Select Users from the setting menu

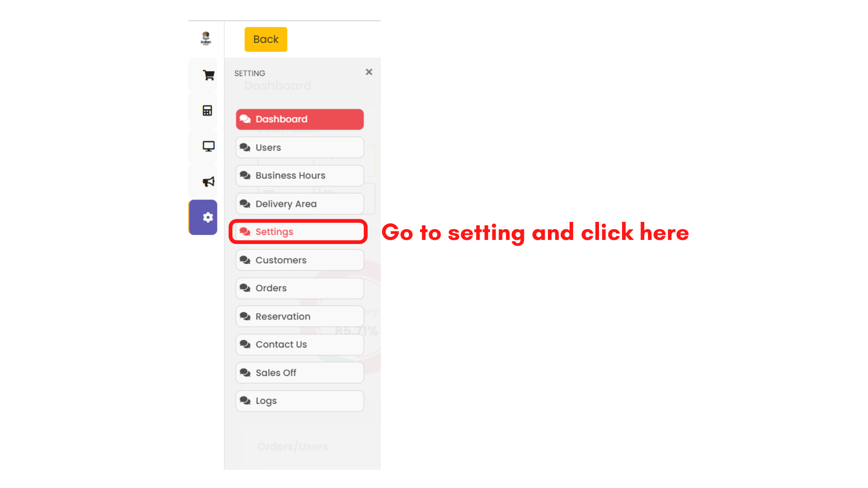click(x=300, y=147)
